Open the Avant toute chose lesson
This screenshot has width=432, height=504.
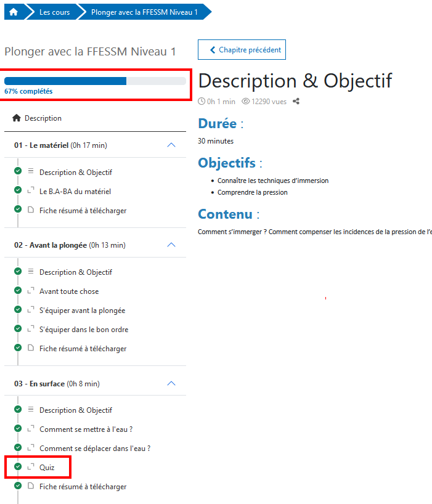(69, 291)
